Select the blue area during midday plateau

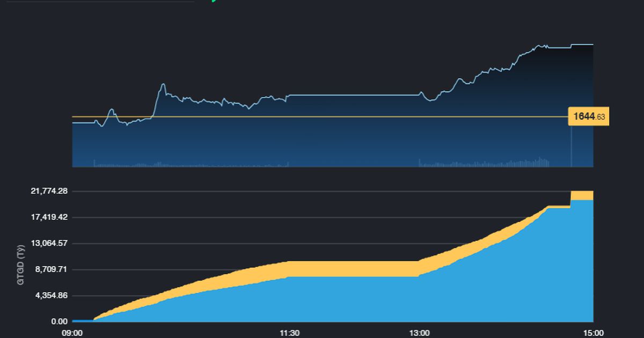pos(354,299)
